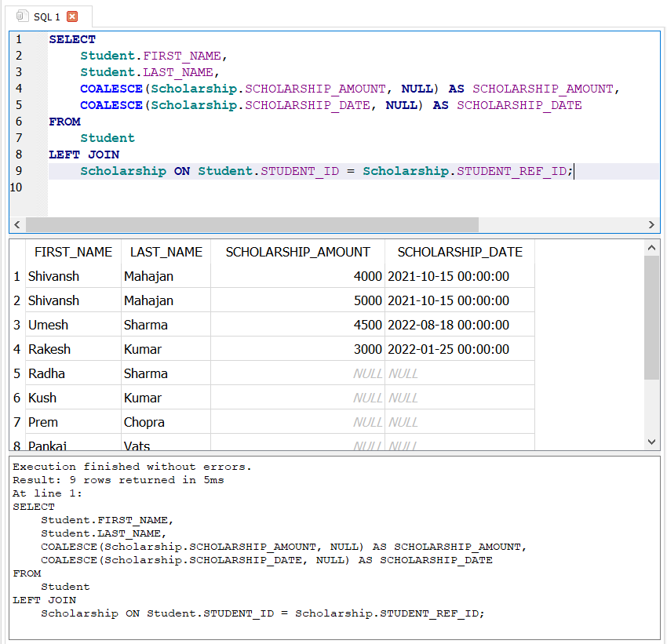Click the results vertical scrollbar thumb
The width and height of the screenshot is (667, 644).
coord(651,318)
